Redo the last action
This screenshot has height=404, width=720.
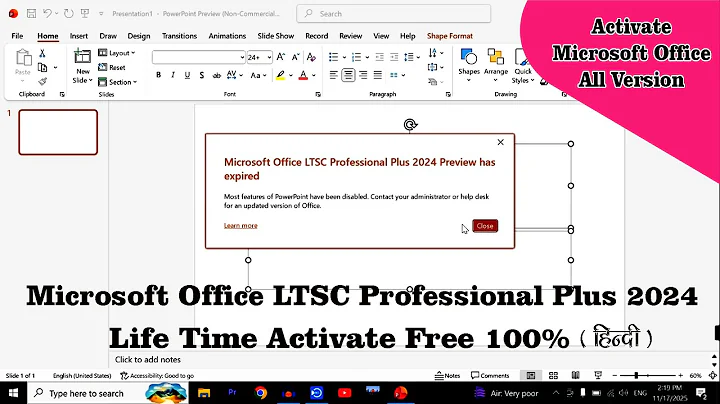(69, 14)
